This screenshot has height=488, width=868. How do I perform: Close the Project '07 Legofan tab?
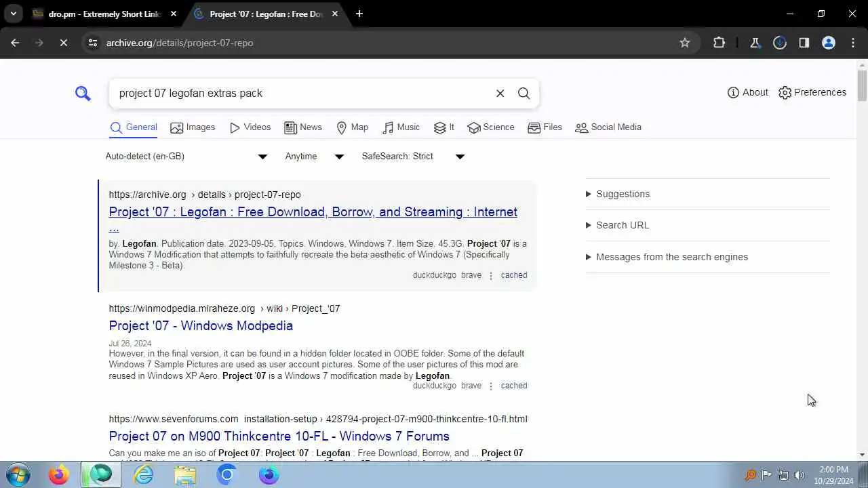click(x=334, y=14)
